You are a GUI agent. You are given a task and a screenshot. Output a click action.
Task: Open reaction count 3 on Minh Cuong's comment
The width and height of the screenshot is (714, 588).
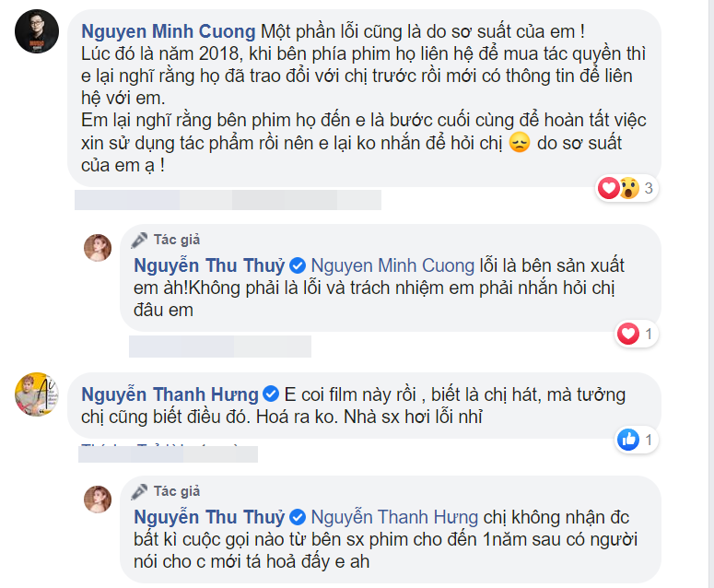pyautogui.click(x=649, y=190)
